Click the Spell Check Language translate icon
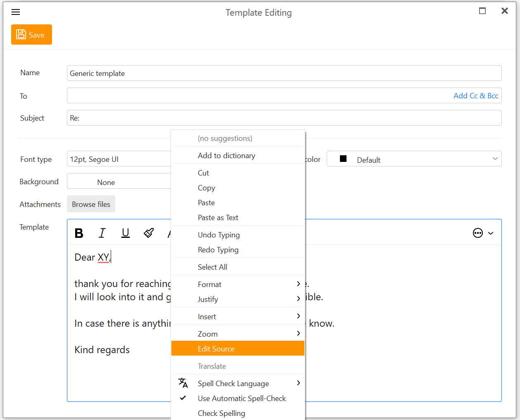 pos(183,383)
